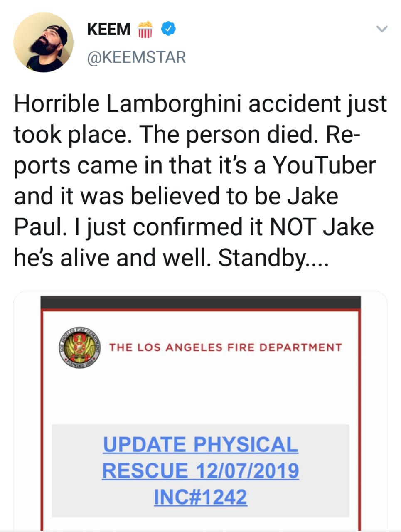
Task: Click the INC#1242 link text
Action: click(x=200, y=497)
